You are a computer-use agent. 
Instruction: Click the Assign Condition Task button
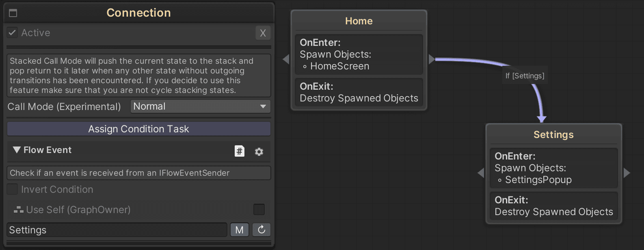tap(139, 129)
